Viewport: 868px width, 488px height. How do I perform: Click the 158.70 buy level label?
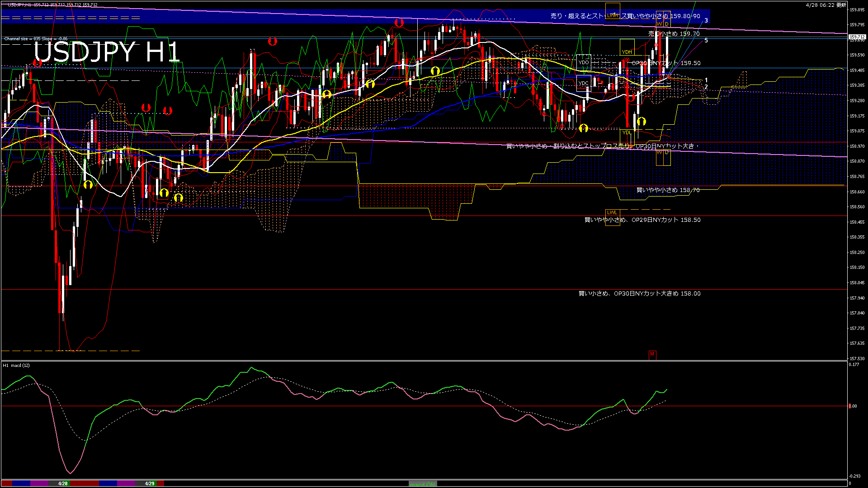coord(668,190)
